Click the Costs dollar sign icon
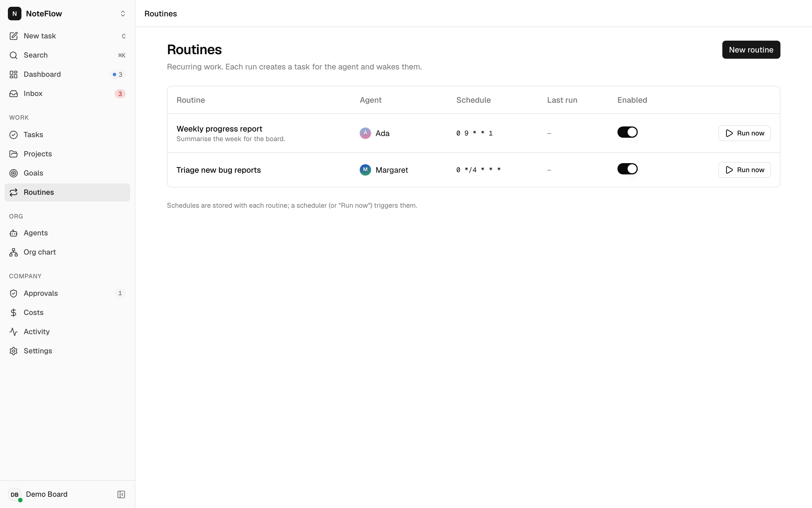The height and width of the screenshot is (508, 812). 14,312
